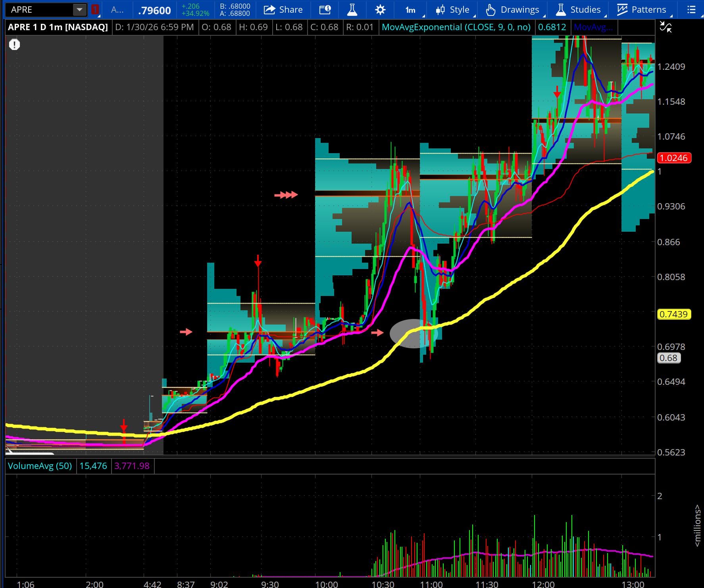Image resolution: width=704 pixels, height=588 pixels.
Task: Click the list menu icon at top right
Action: 691,10
